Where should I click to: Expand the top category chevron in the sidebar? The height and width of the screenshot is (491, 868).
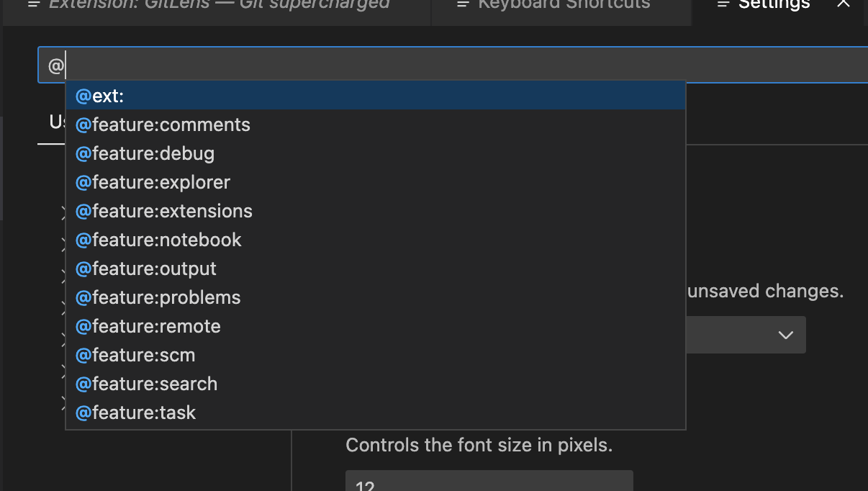(64, 212)
